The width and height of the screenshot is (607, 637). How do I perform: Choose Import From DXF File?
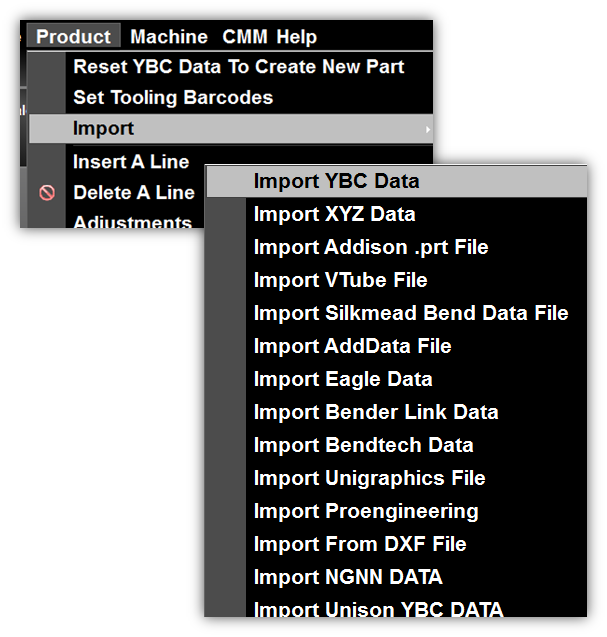tap(360, 544)
